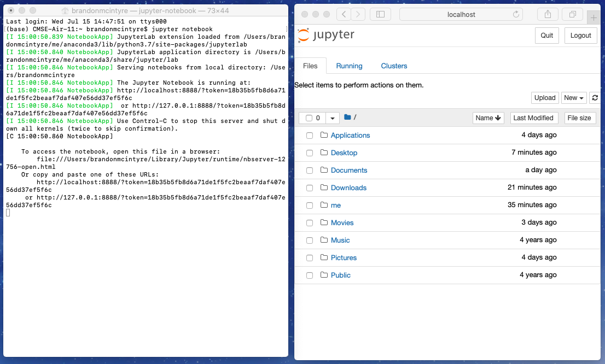
Task: Click the Terminal window title text
Action: tap(150, 11)
